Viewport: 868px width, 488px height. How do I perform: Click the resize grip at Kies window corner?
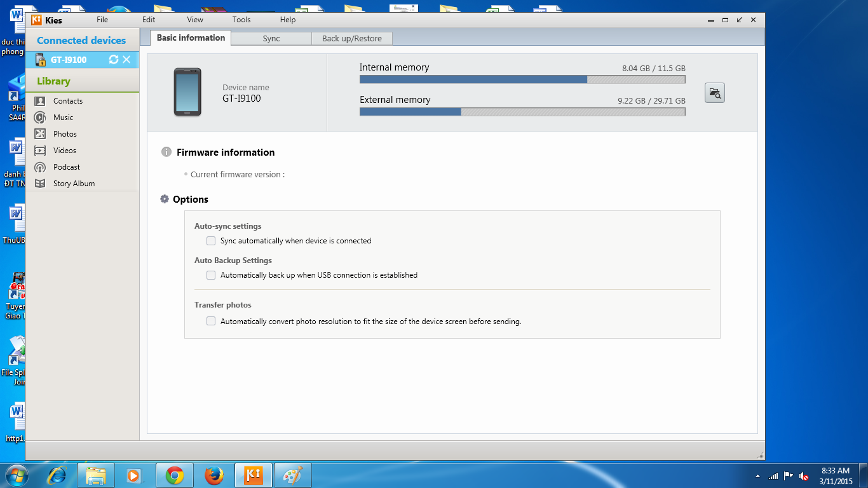click(x=760, y=456)
